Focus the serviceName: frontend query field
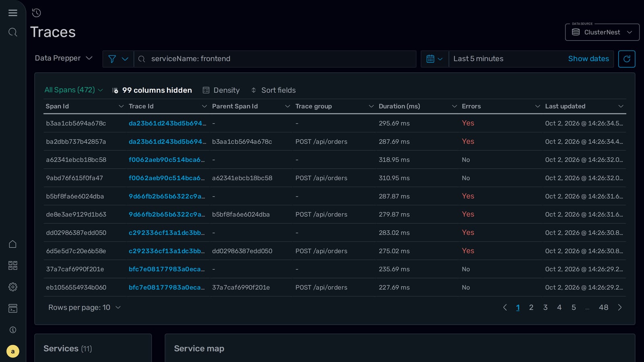Viewport: 644px width, 362px height. pos(276,59)
